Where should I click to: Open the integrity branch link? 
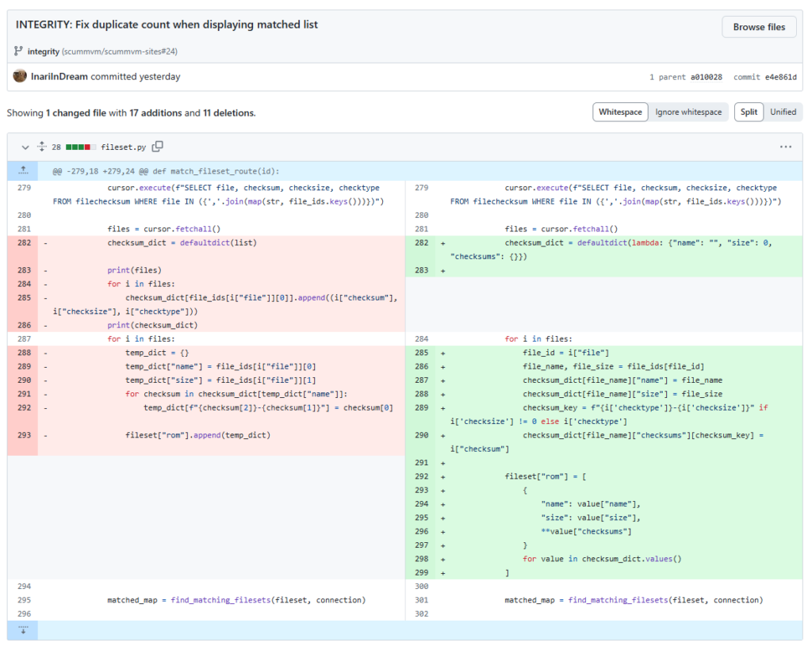pos(44,52)
